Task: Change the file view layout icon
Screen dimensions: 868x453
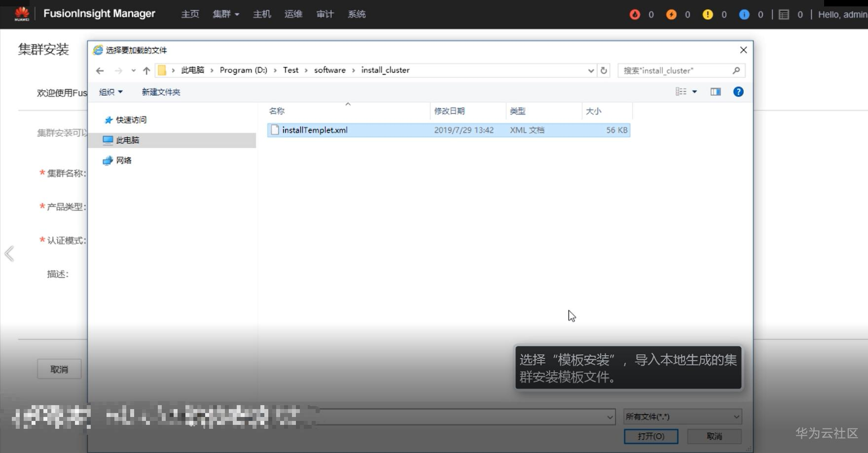Action: [x=681, y=92]
